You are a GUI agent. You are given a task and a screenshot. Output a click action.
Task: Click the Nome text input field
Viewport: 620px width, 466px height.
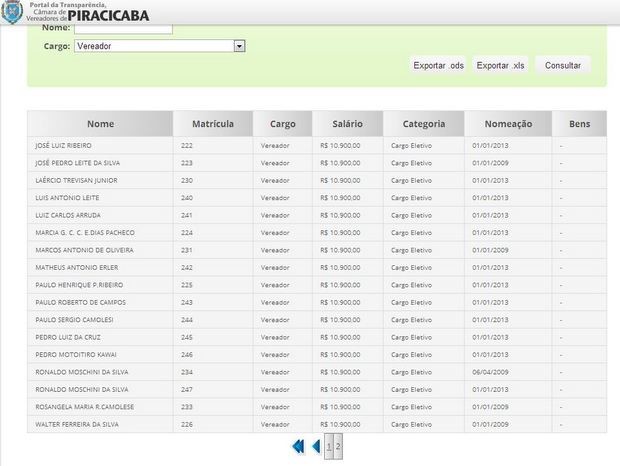(x=123, y=28)
